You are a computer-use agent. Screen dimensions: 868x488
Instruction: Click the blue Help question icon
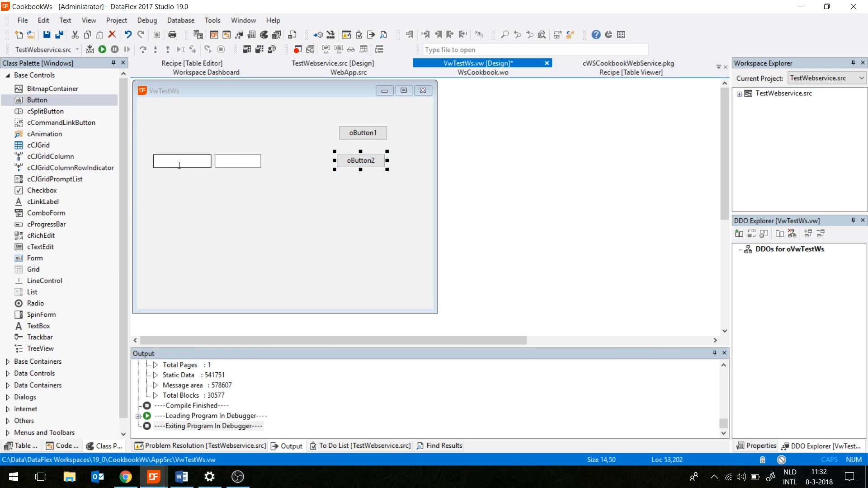(596, 35)
